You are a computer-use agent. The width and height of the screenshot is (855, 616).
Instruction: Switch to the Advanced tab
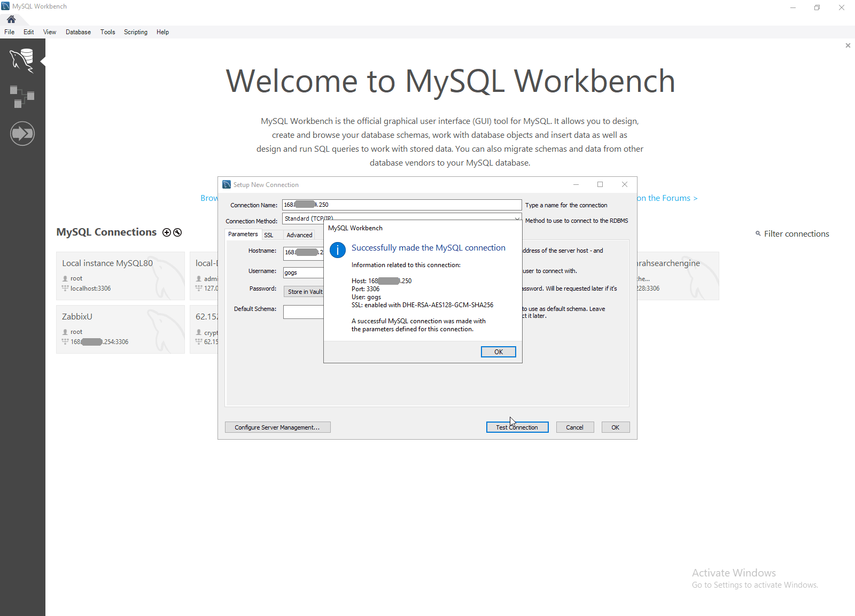pos(299,235)
